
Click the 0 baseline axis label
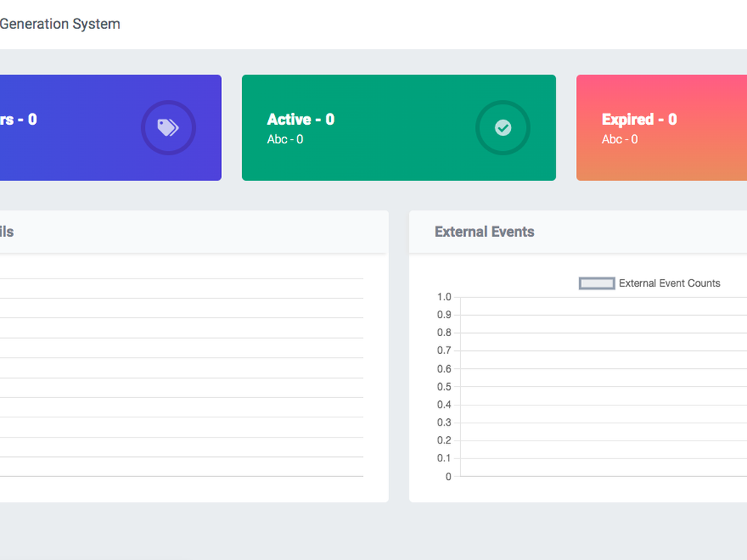click(x=448, y=476)
